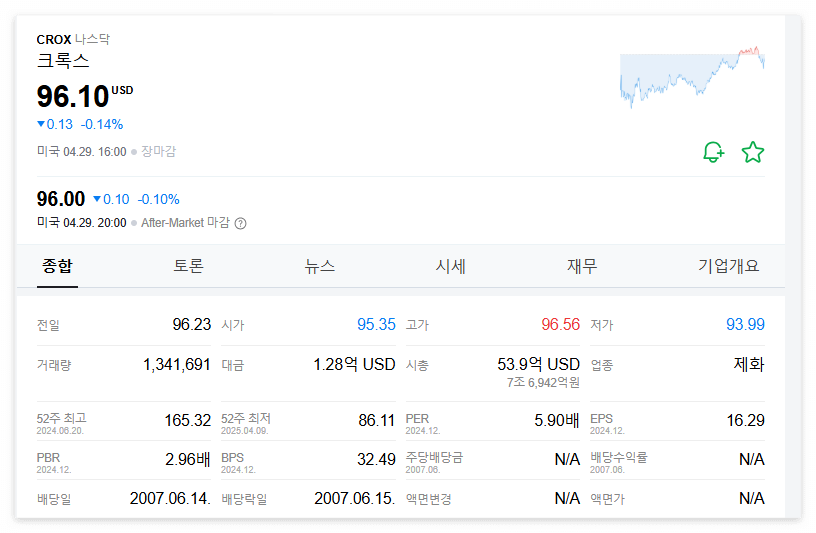Click the EPS value 16.29
Image resolution: width=816 pixels, height=533 pixels.
pos(746,420)
